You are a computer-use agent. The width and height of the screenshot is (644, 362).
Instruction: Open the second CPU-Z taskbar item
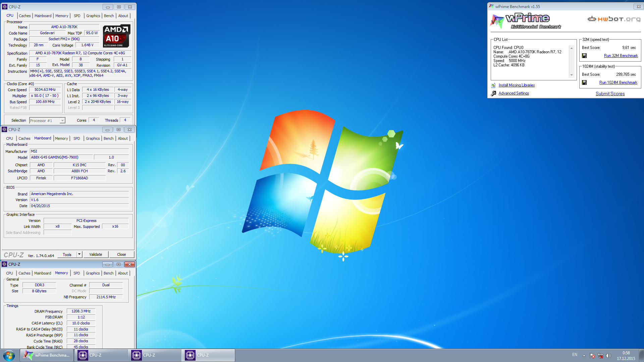[154, 355]
